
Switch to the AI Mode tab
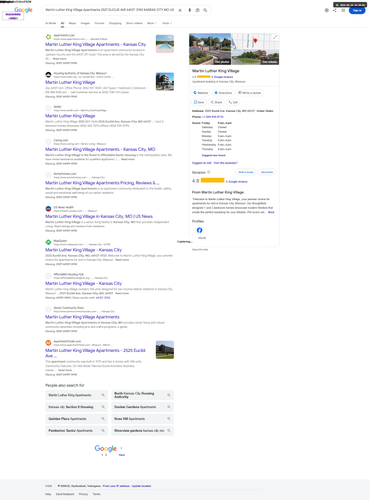click(x=51, y=23)
